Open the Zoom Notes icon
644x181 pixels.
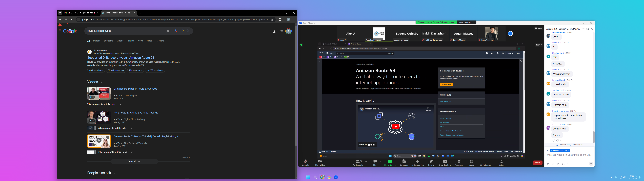pyautogui.click(x=501, y=162)
